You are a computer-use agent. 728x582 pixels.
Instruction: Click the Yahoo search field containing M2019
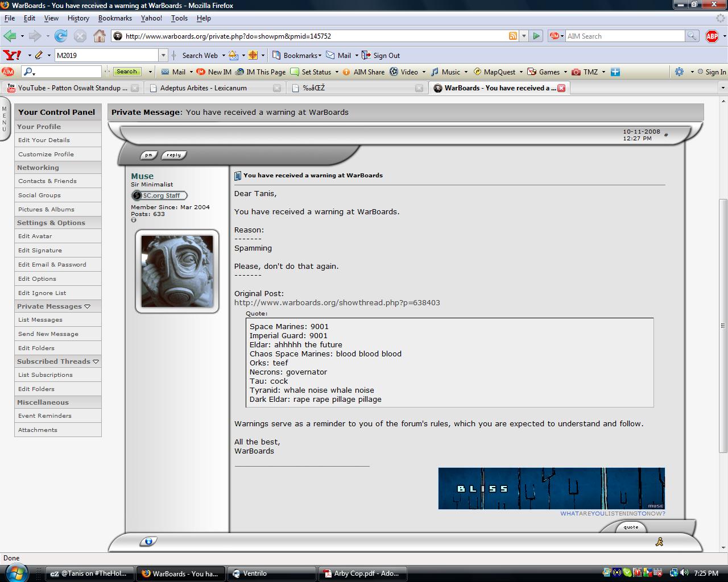(x=107, y=55)
